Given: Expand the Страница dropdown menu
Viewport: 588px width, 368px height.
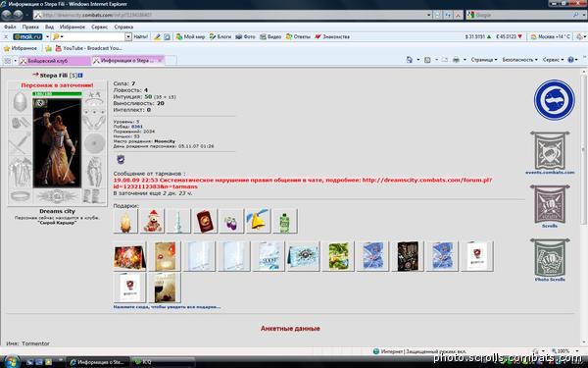Looking at the screenshot, I should pos(484,60).
